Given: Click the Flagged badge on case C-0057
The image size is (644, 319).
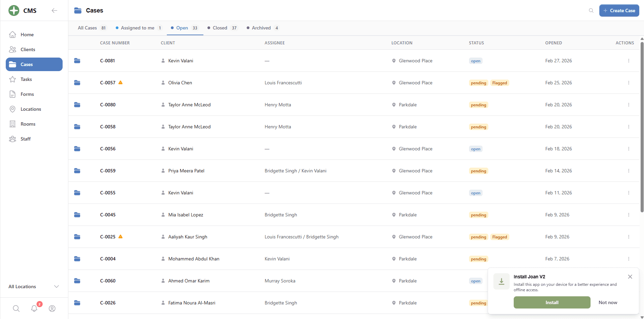Looking at the screenshot, I should (x=499, y=83).
